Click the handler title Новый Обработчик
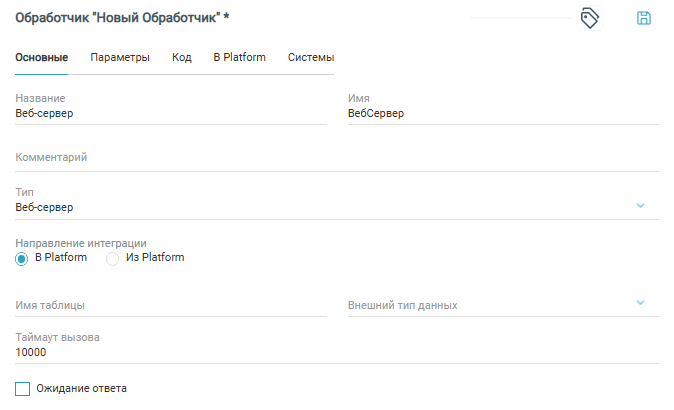The image size is (674, 410). click(117, 19)
